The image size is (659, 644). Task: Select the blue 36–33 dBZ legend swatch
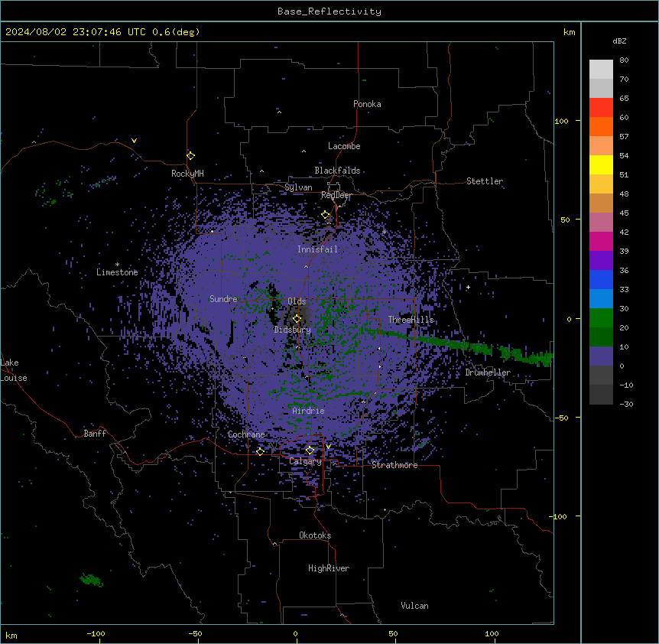(601, 279)
